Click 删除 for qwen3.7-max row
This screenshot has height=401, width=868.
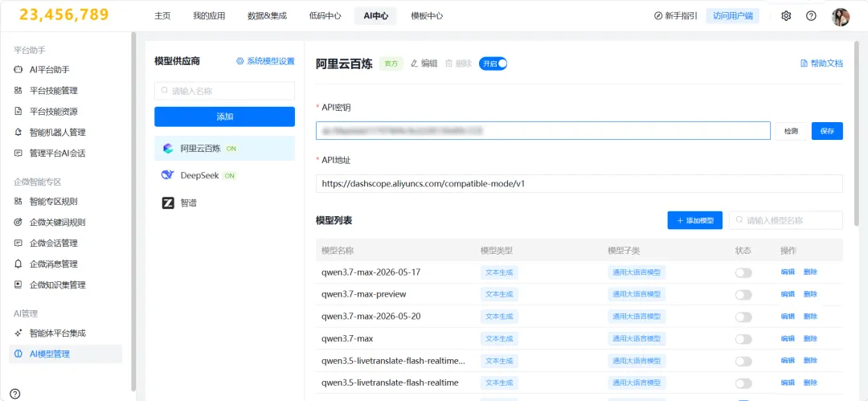click(x=810, y=338)
